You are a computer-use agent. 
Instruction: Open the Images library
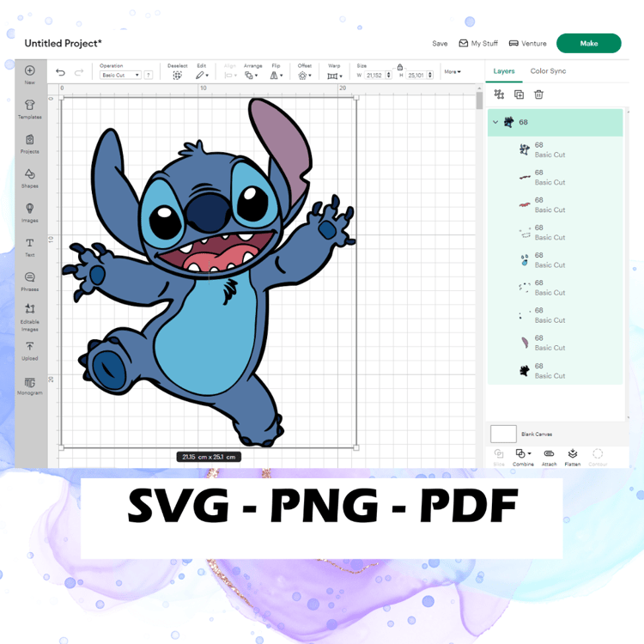click(29, 212)
